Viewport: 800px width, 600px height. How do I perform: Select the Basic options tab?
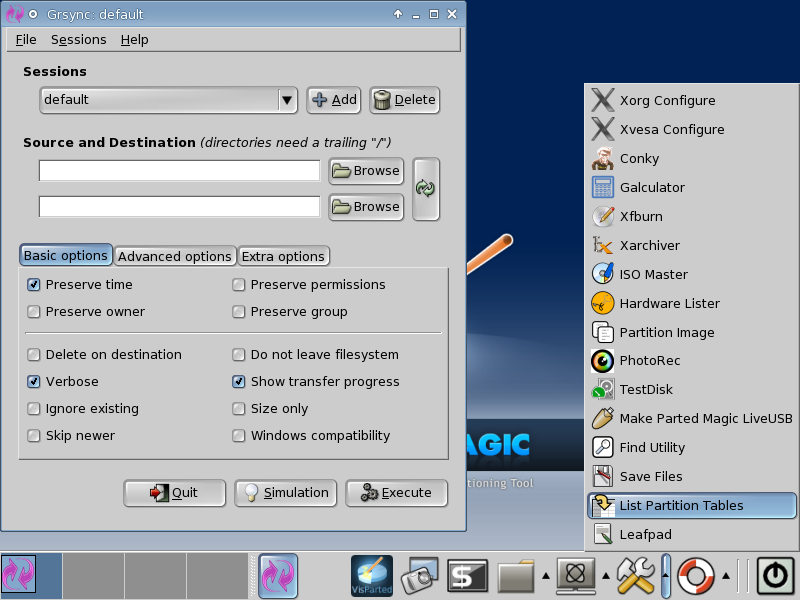[66, 255]
